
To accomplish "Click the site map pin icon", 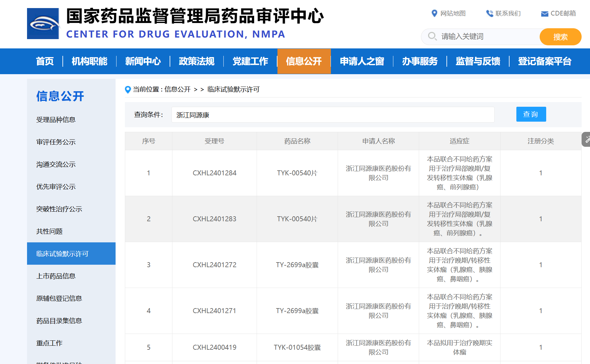I will (x=434, y=13).
